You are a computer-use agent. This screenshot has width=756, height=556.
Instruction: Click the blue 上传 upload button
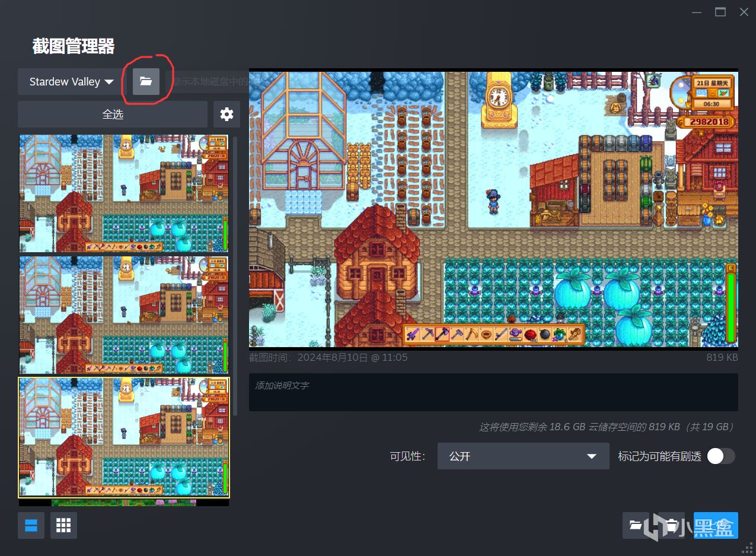716,525
